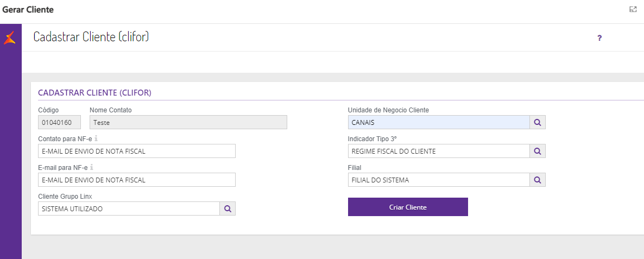Screen dimensions: 644x259
Task: Click the Criar Cliente button
Action: pos(408,207)
